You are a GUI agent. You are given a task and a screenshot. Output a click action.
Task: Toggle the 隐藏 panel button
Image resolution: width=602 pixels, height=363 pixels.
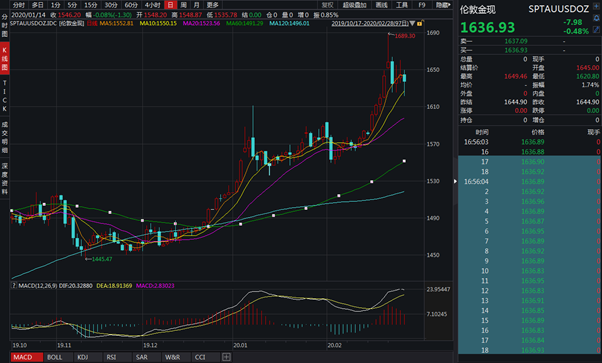[x=443, y=5]
